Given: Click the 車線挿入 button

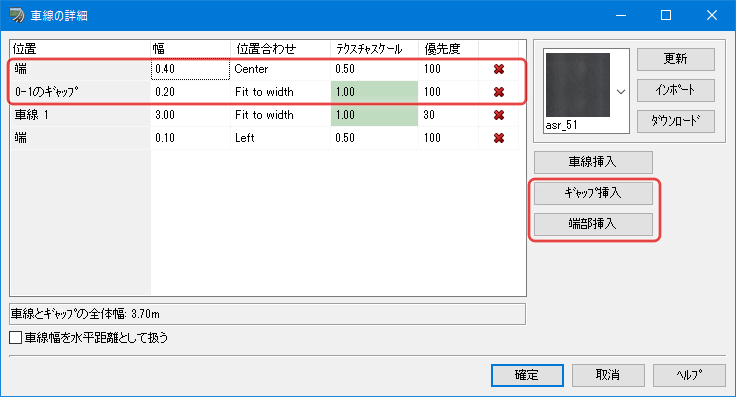Looking at the screenshot, I should tap(593, 162).
